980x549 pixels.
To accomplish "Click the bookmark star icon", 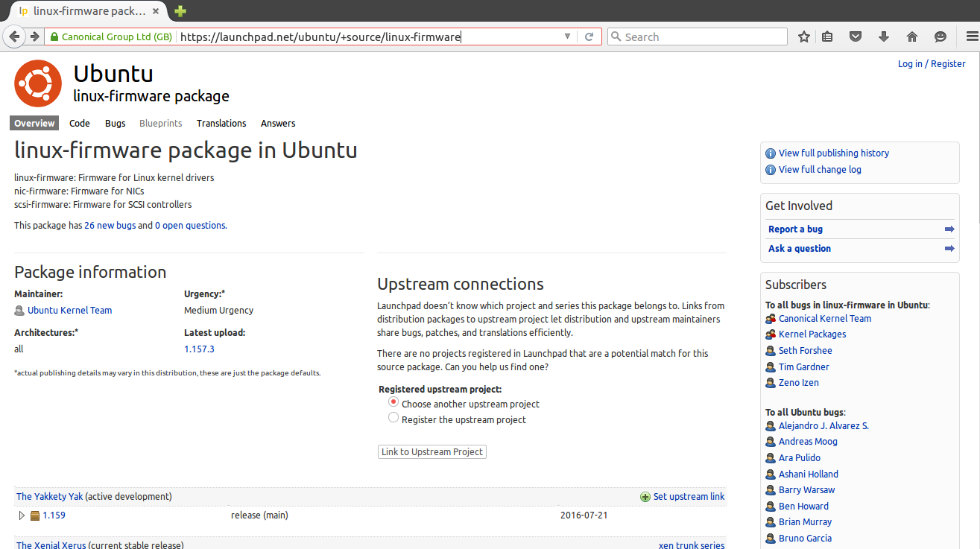I will click(803, 37).
